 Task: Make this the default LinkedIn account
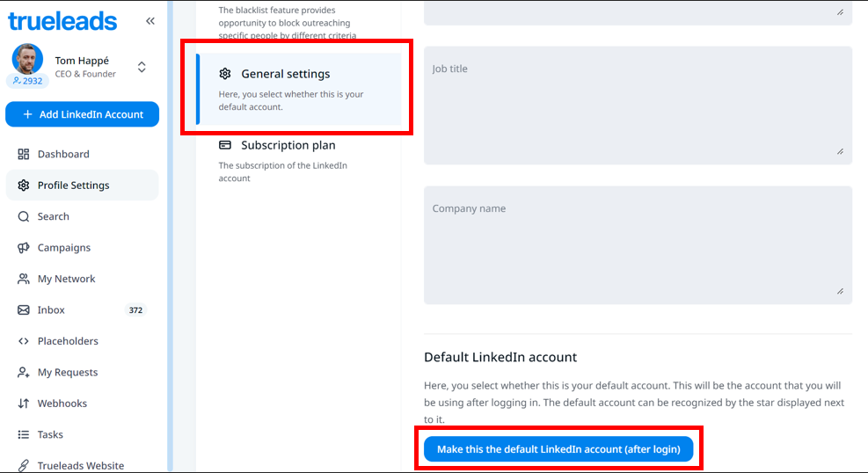[558, 449]
